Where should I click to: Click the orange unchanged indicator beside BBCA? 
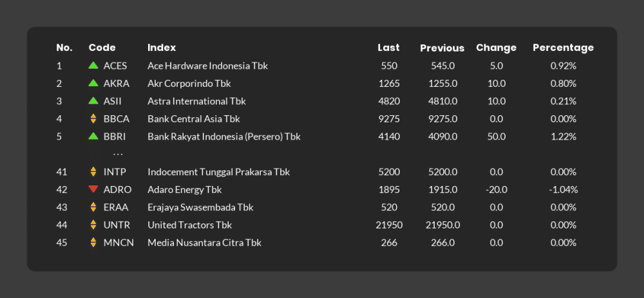[x=93, y=118]
